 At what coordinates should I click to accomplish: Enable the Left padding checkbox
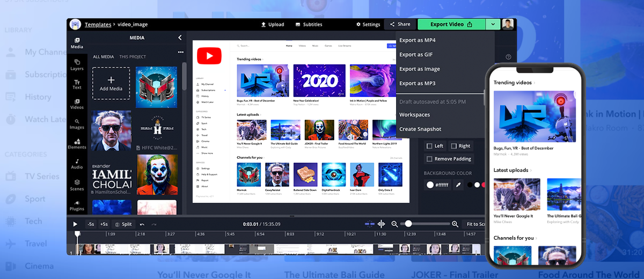tap(429, 146)
